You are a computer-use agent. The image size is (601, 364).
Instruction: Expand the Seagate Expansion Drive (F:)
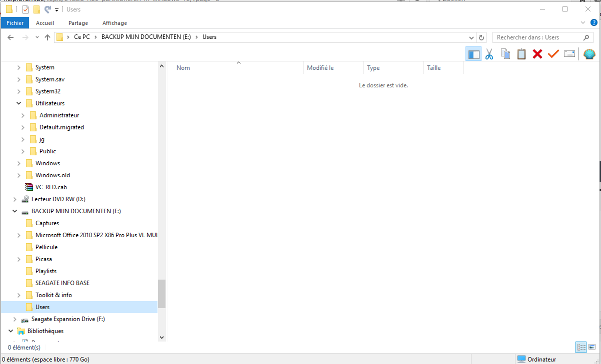(x=15, y=319)
